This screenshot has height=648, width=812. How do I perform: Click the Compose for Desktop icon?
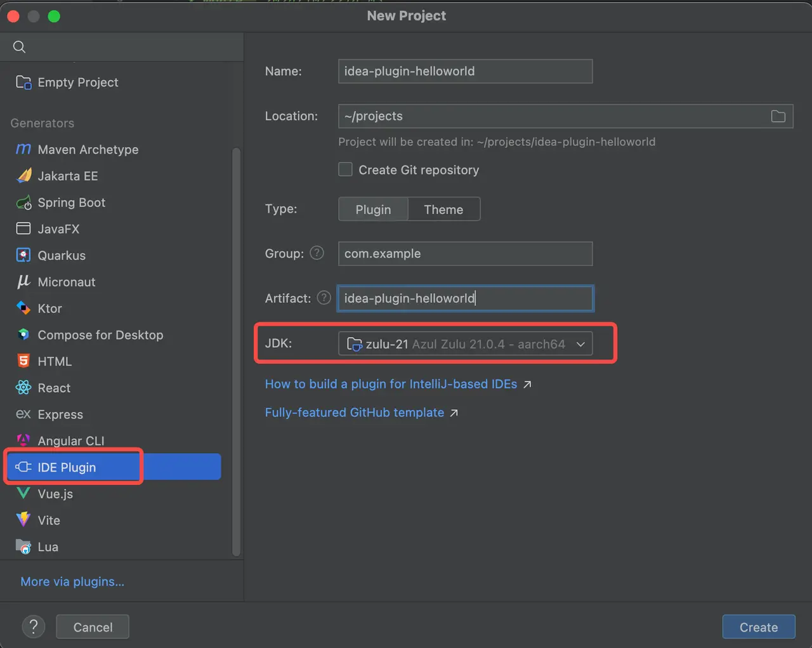click(x=23, y=334)
